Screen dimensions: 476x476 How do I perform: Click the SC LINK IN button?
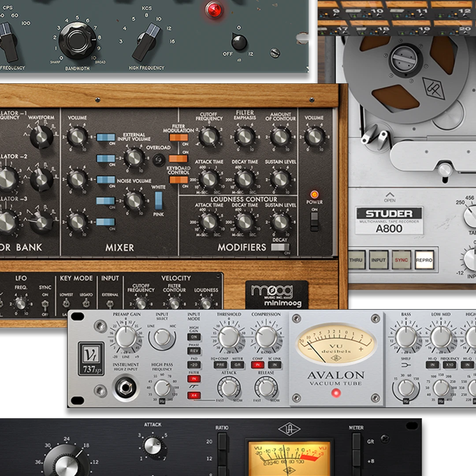click(x=275, y=365)
